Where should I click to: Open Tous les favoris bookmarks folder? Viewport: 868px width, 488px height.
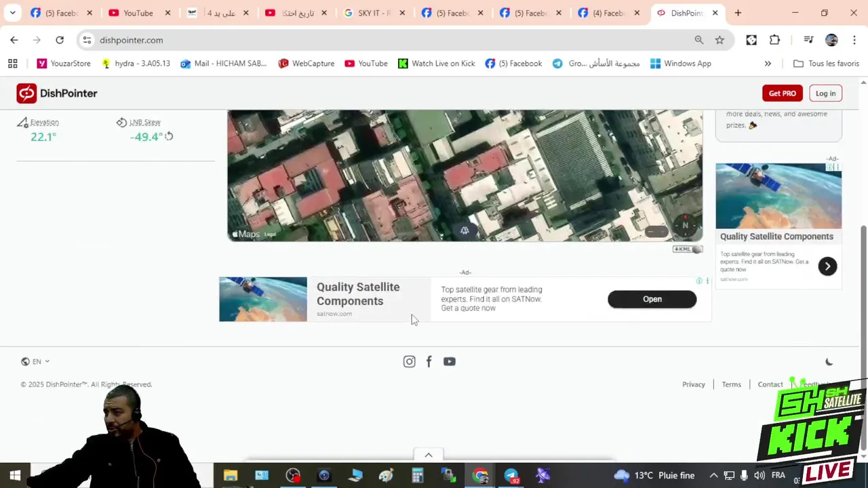pos(826,64)
